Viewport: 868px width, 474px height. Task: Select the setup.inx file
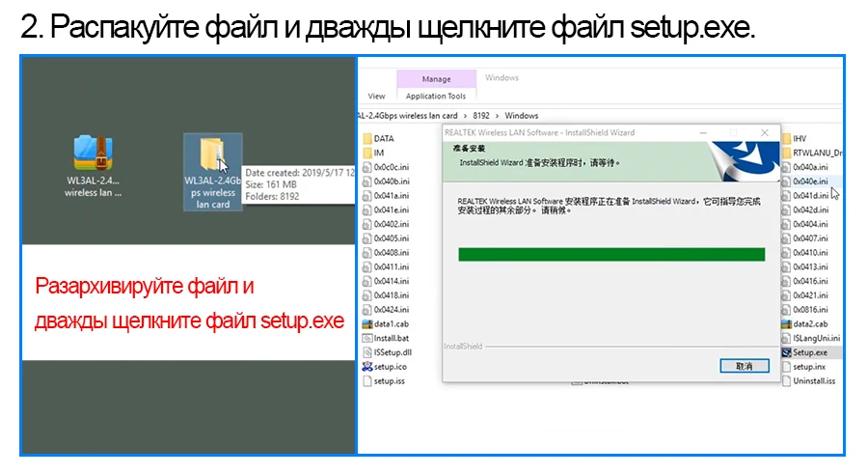click(x=803, y=367)
